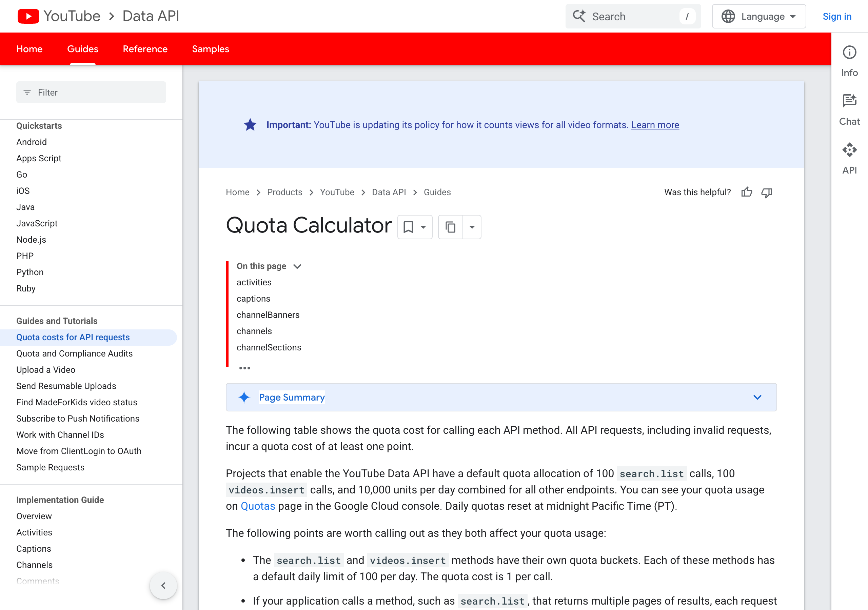Jump to channelSections section

269,347
